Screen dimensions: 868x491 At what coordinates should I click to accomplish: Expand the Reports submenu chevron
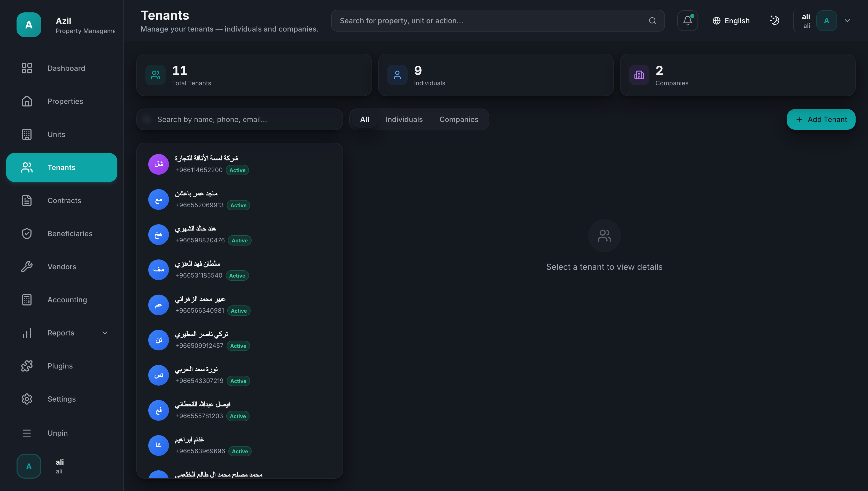[105, 333]
